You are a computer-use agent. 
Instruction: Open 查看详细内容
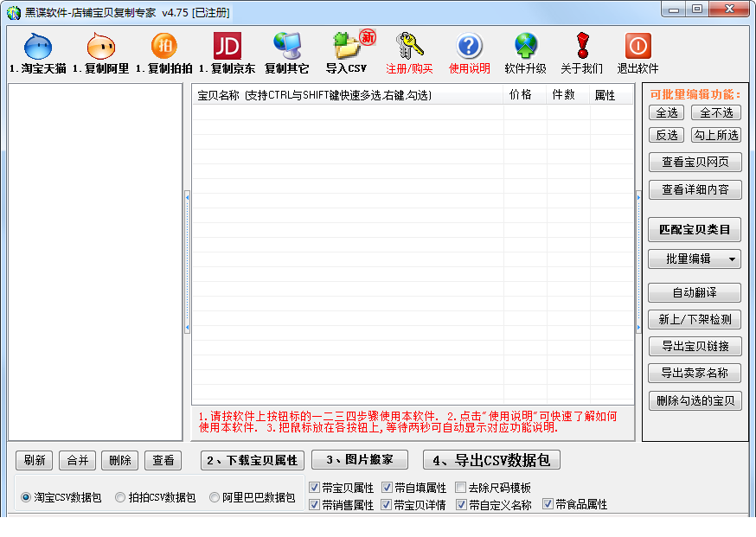click(695, 189)
